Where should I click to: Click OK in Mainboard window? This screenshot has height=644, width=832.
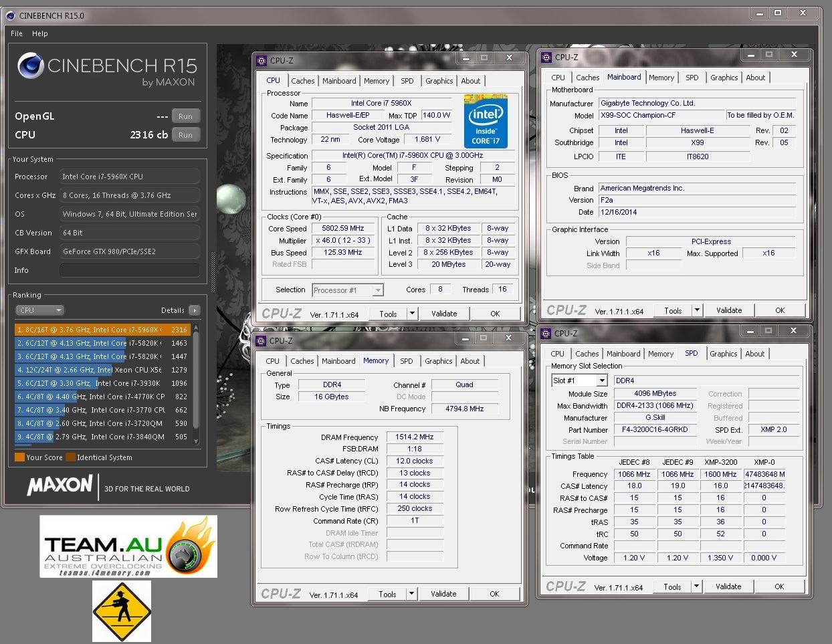tap(780, 310)
